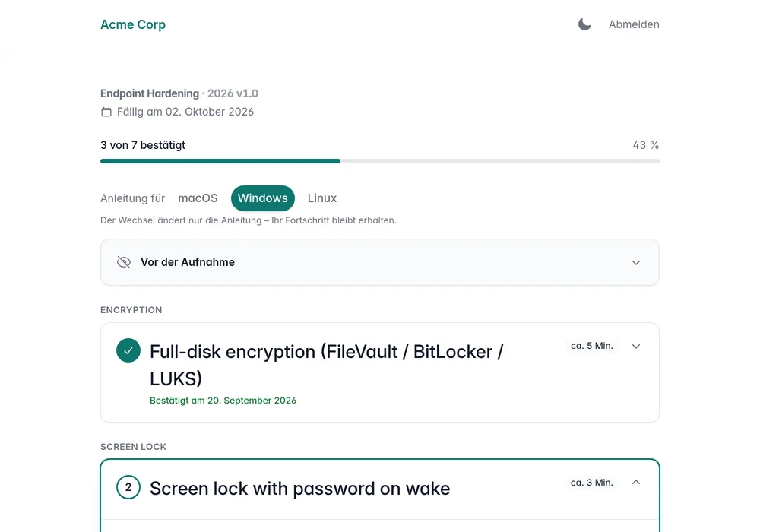Click the Full-disk encryption title

click(326, 365)
